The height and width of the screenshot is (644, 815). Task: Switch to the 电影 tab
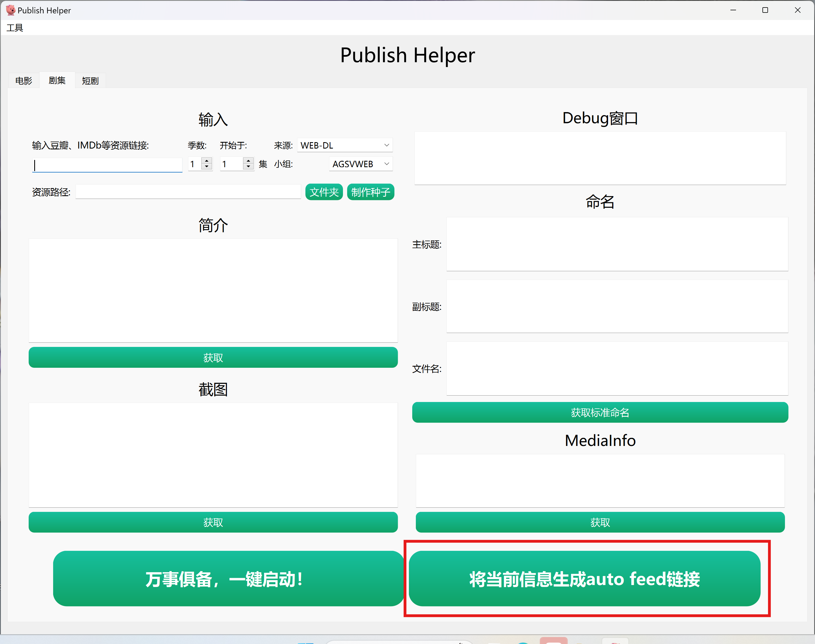[23, 81]
